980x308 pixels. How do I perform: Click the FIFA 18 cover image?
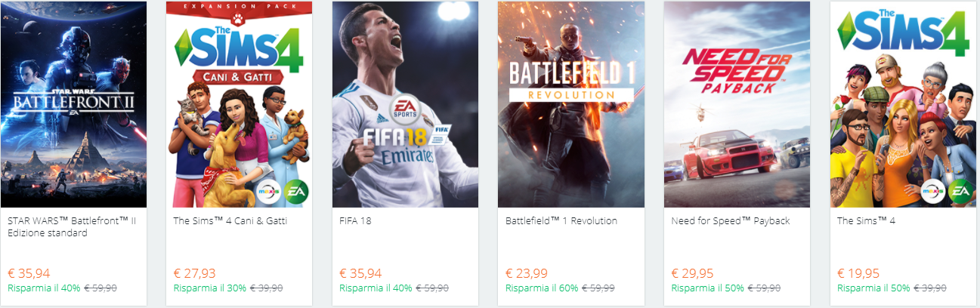(405, 104)
